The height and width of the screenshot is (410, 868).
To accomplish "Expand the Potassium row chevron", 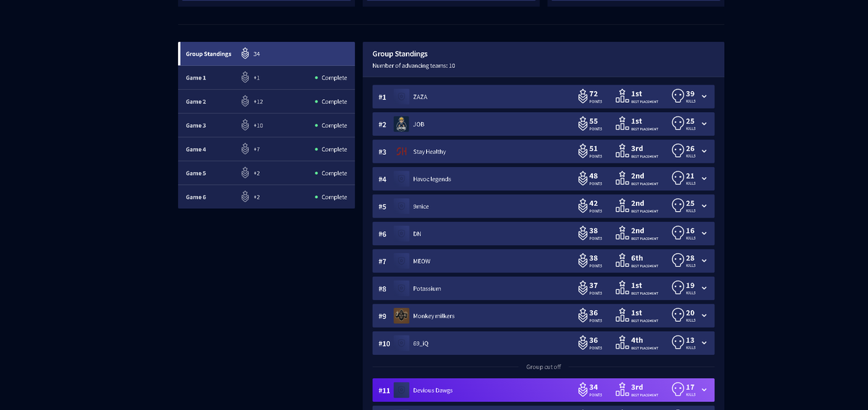I will [704, 289].
